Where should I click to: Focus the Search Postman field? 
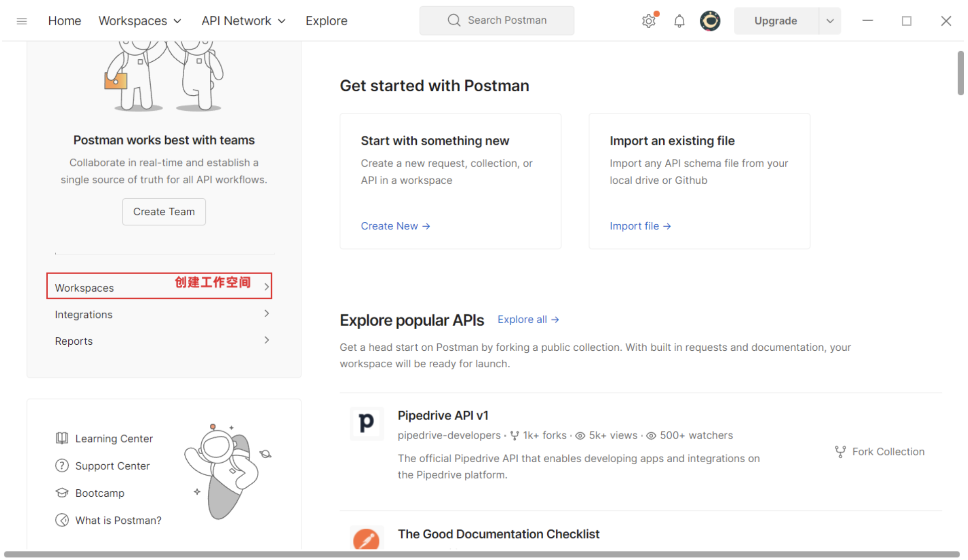point(497,21)
